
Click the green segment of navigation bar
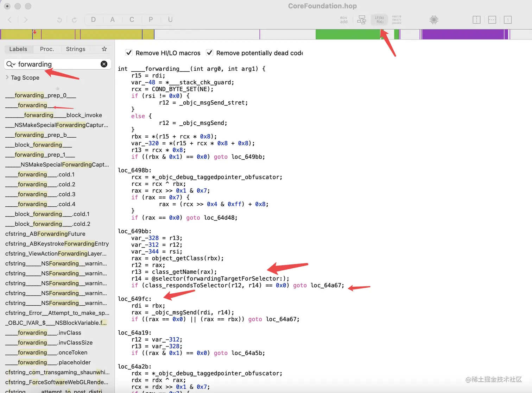pos(348,34)
